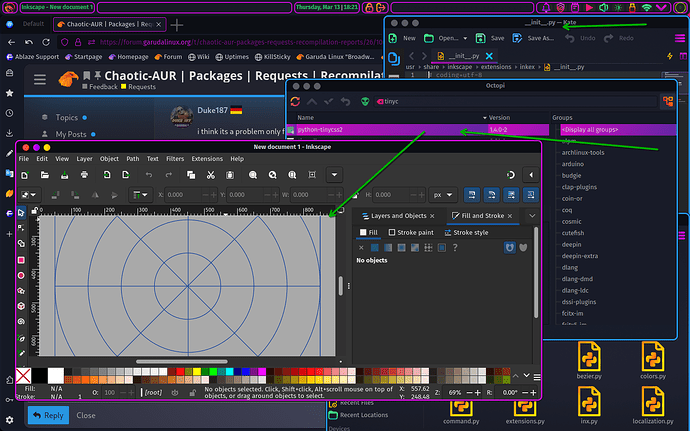Viewport: 690px width, 431px height.
Task: Open the palette menu hamburger icon
Action: click(x=537, y=377)
